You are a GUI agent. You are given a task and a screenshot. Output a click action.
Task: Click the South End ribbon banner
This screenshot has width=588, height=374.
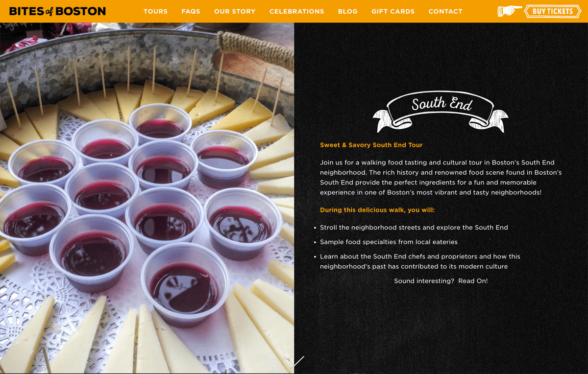441,112
